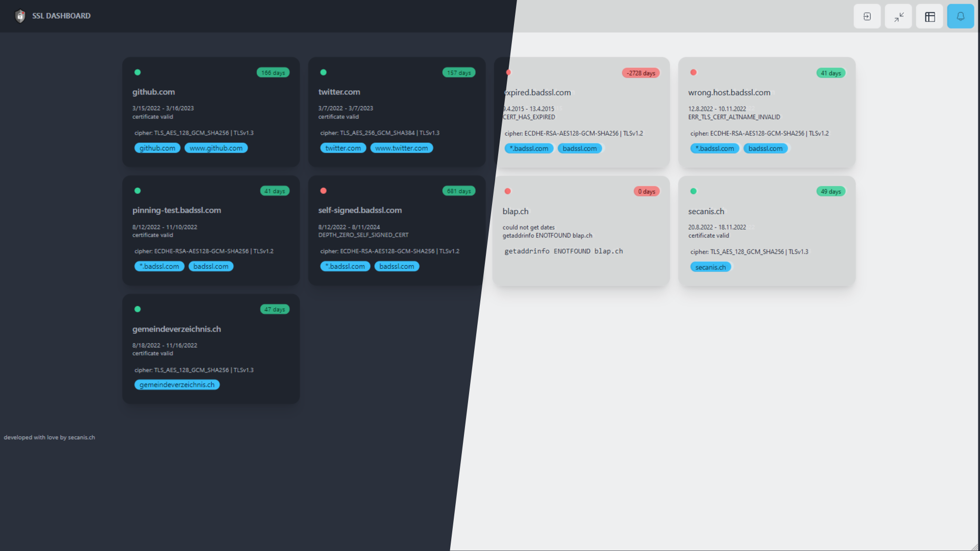Click the www.twitter.com chip
Screen dimensions: 980x551
pos(402,147)
